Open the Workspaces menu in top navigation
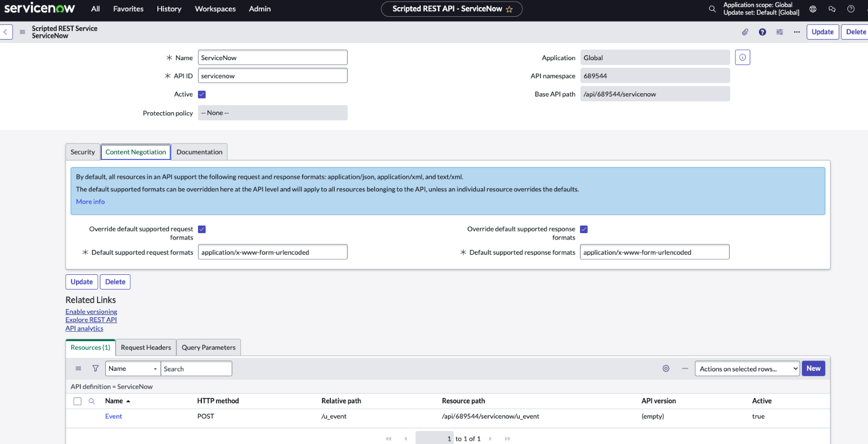This screenshot has height=444, width=868. 215,9
